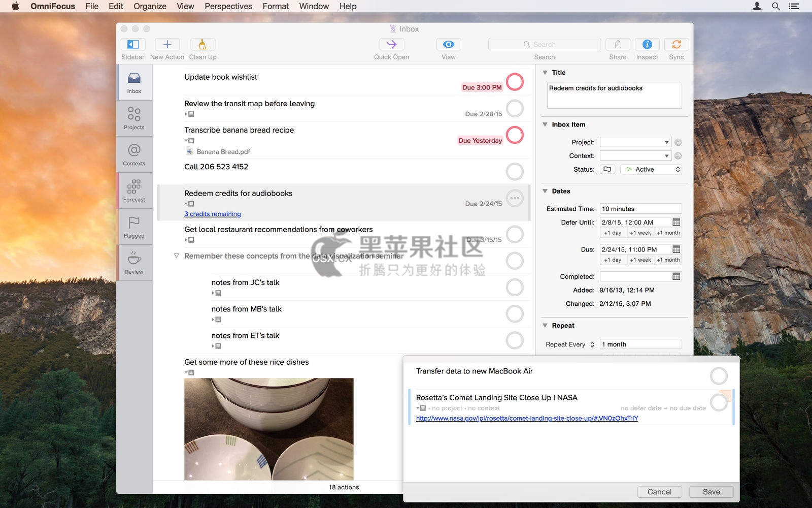Open Notification Center in menu bar
The width and height of the screenshot is (812, 508).
[794, 6]
